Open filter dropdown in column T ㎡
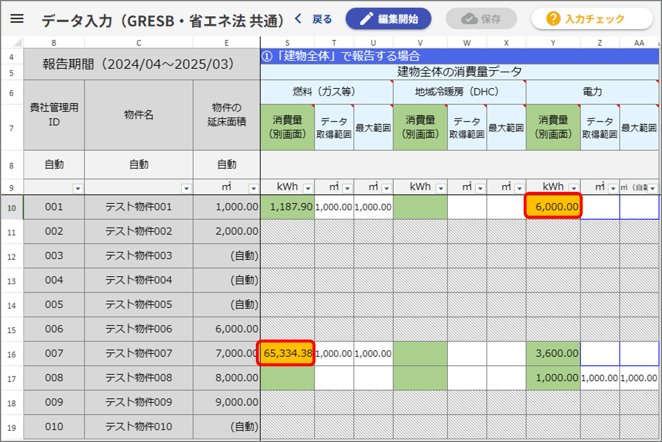This screenshot has width=662, height=442. (347, 188)
